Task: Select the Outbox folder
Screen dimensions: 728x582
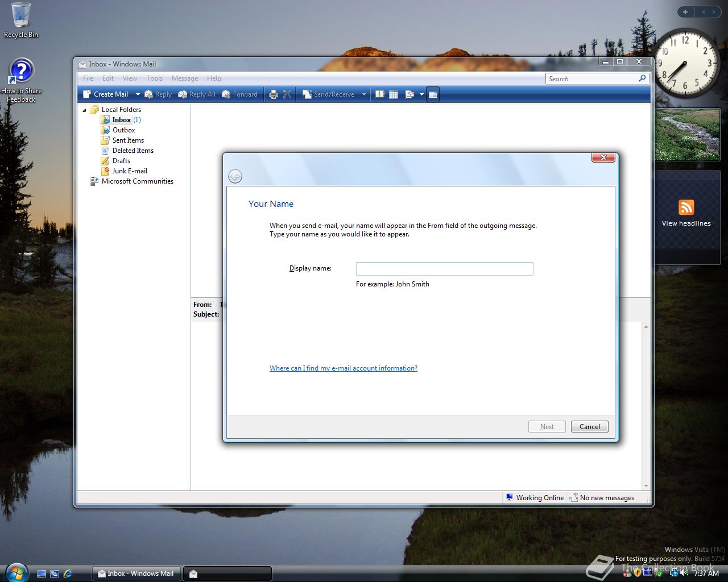Action: pyautogui.click(x=118, y=130)
